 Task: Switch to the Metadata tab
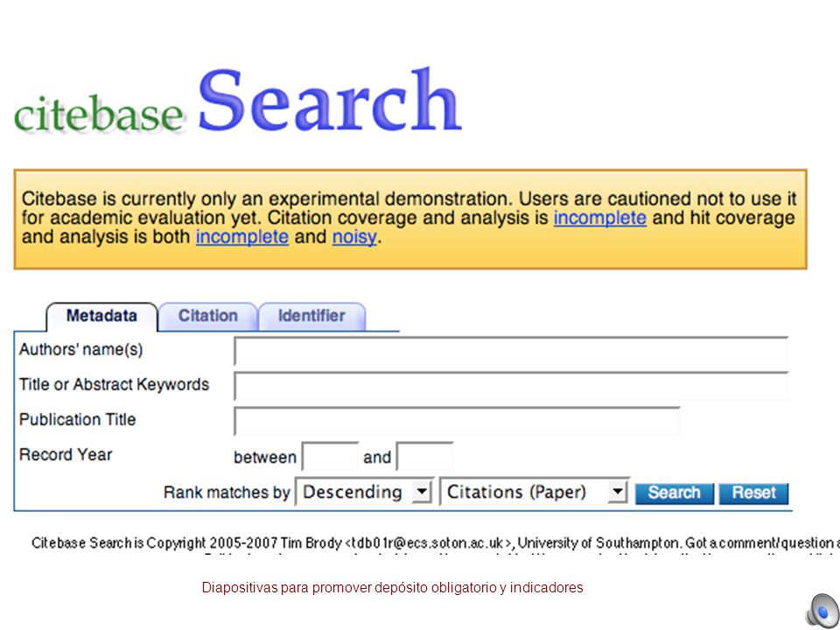(101, 316)
